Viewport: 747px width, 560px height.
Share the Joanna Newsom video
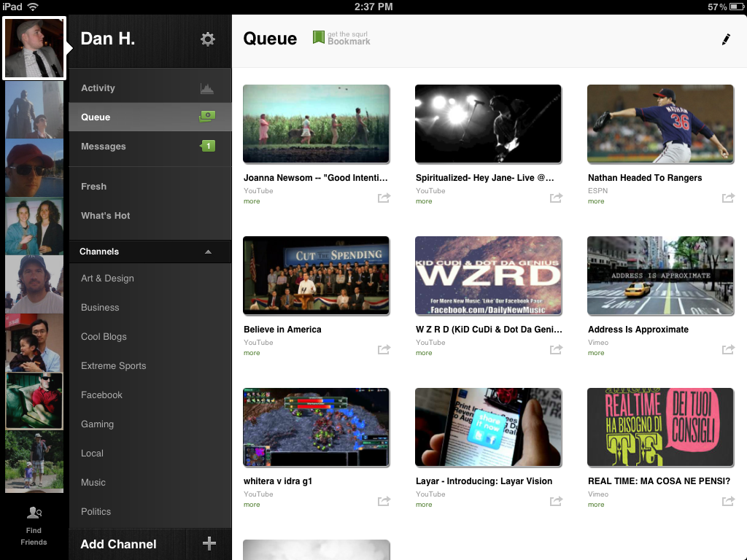click(x=384, y=198)
